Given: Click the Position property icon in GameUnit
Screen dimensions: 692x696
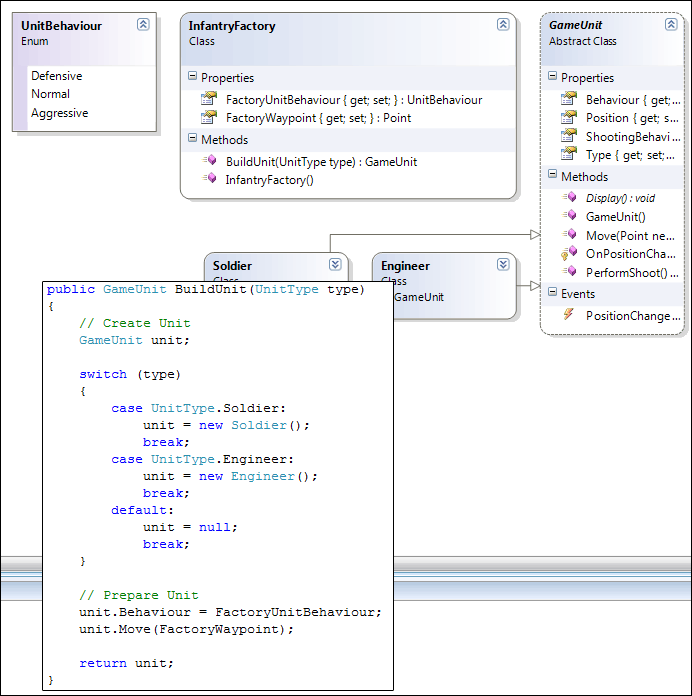Looking at the screenshot, I should coord(569,117).
